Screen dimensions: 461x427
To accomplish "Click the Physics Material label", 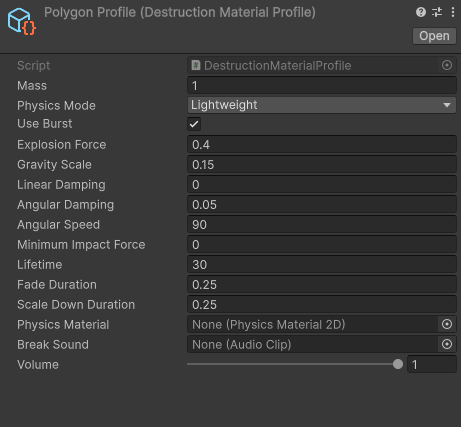I will 63,325.
